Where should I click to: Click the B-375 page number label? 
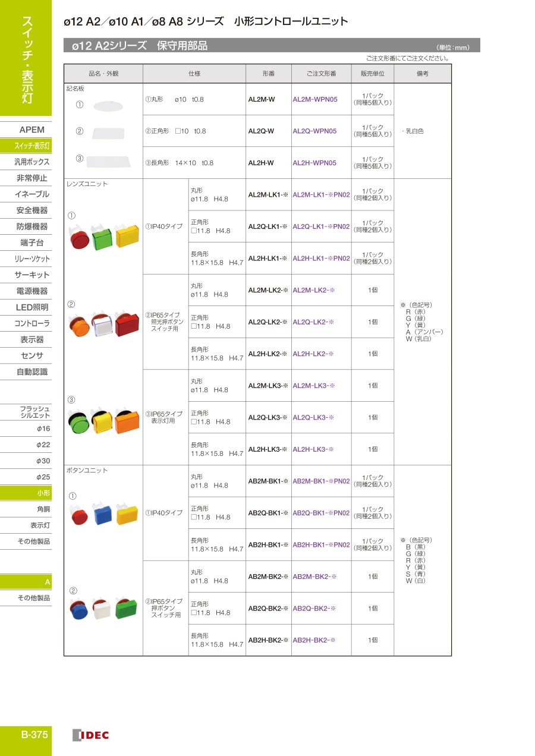34,735
